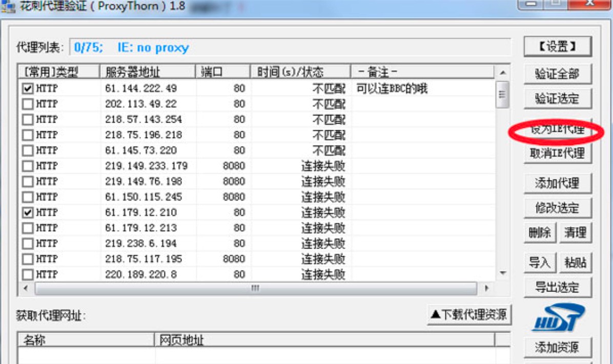
Task: Click port 80 in 219.238.6.194 row
Action: 239,243
